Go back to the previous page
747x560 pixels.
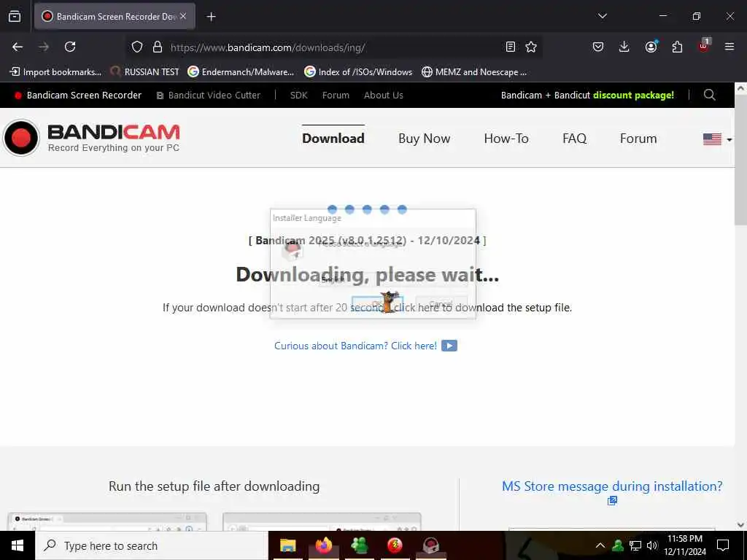(x=18, y=47)
